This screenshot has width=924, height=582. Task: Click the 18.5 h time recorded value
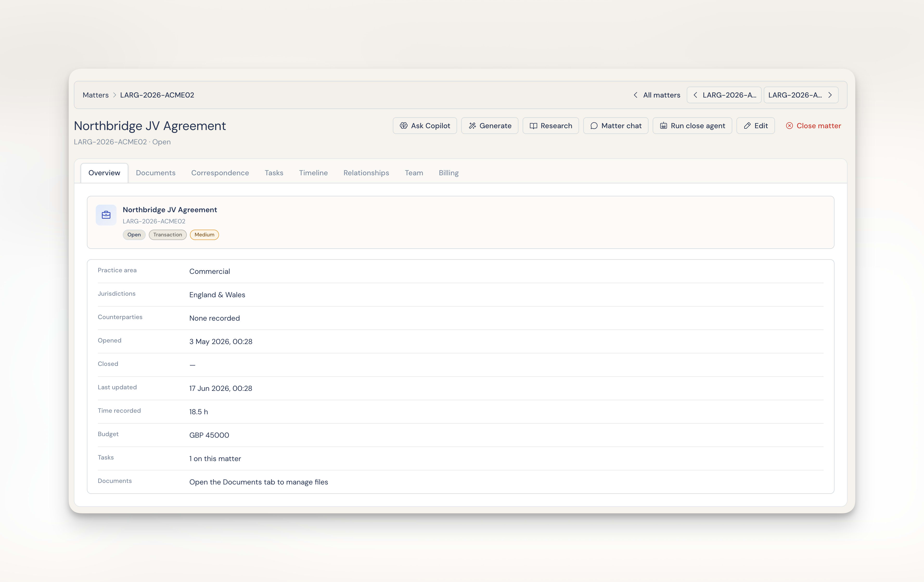[198, 412]
